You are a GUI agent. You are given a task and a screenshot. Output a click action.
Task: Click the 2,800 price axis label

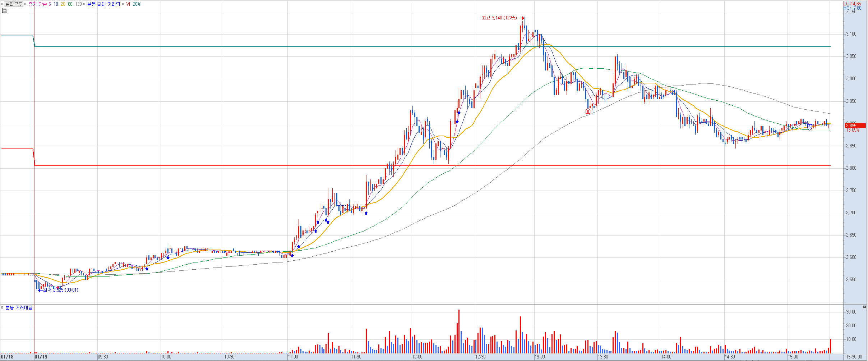851,168
